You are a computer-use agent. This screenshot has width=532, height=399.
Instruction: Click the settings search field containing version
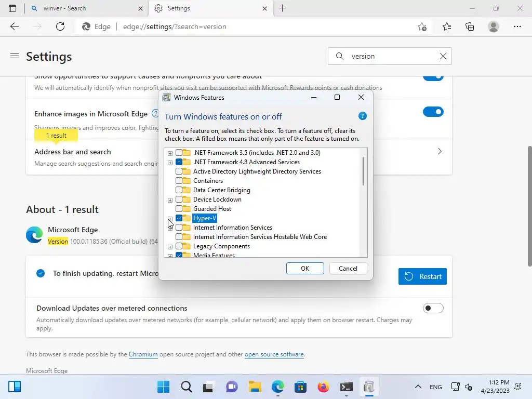[x=390, y=56]
